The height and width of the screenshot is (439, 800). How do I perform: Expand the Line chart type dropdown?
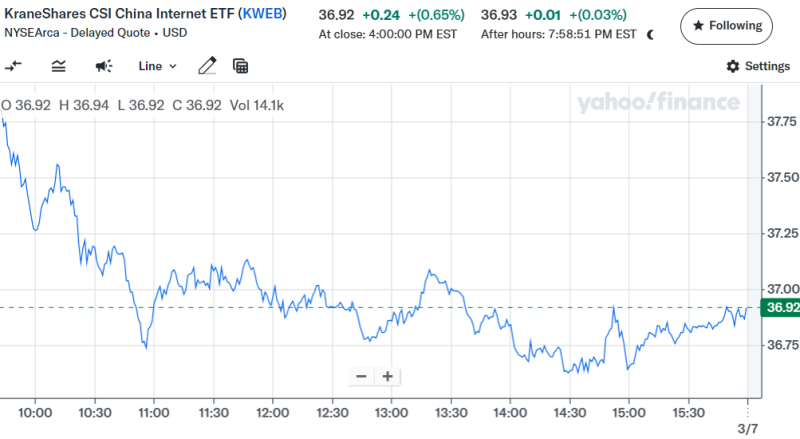[x=157, y=66]
